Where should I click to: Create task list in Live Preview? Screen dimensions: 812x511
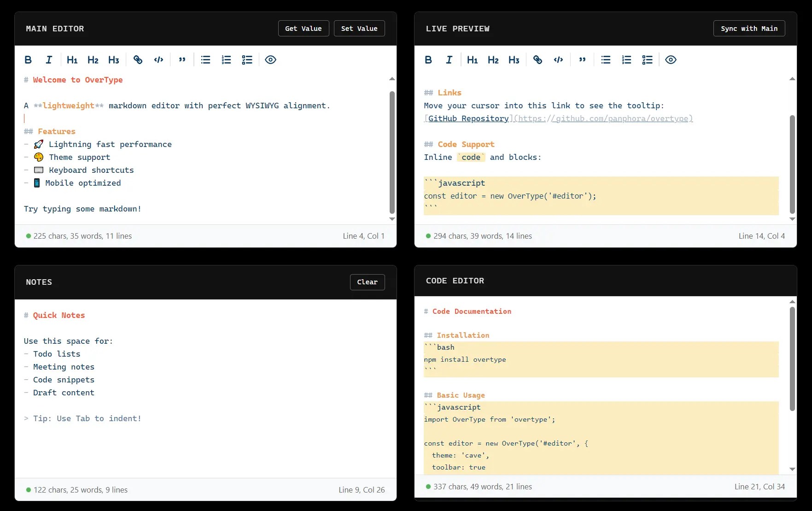[647, 59]
